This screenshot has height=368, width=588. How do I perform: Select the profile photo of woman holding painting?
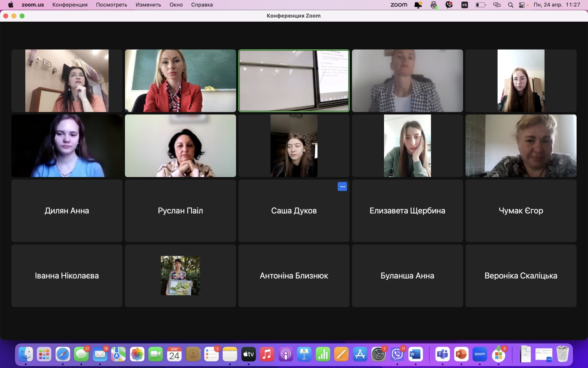(180, 276)
